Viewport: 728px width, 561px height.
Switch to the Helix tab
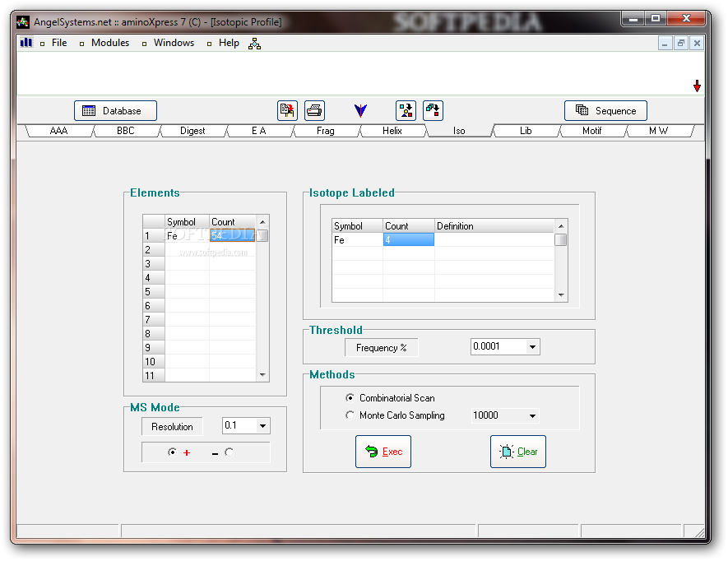(392, 131)
